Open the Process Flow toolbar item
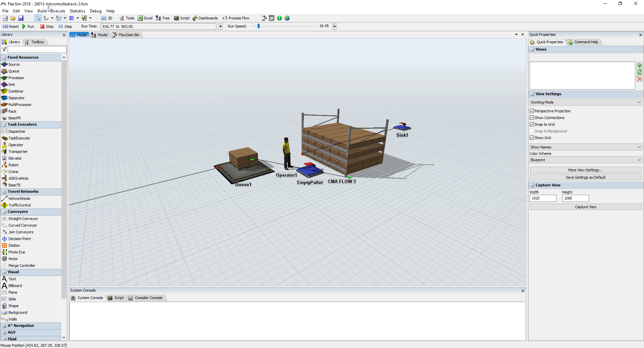 236,18
